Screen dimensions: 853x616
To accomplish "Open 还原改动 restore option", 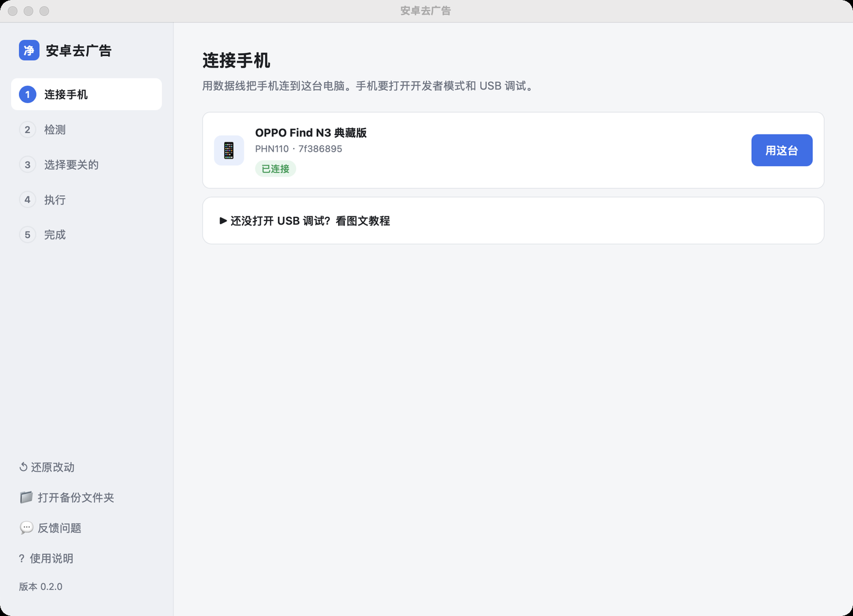I will pos(47,467).
